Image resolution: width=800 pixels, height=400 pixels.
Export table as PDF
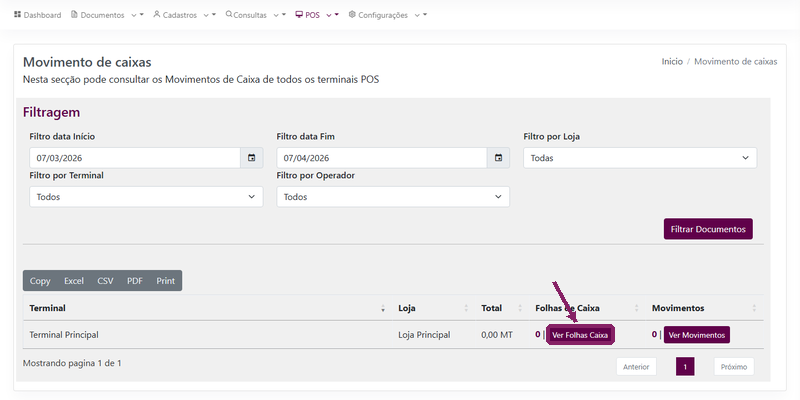pyautogui.click(x=135, y=281)
